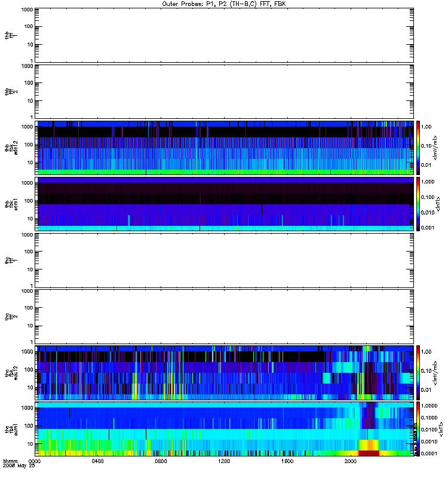Click the "2008 May 25" date label
The width and height of the screenshot is (448, 478).
click(x=19, y=466)
